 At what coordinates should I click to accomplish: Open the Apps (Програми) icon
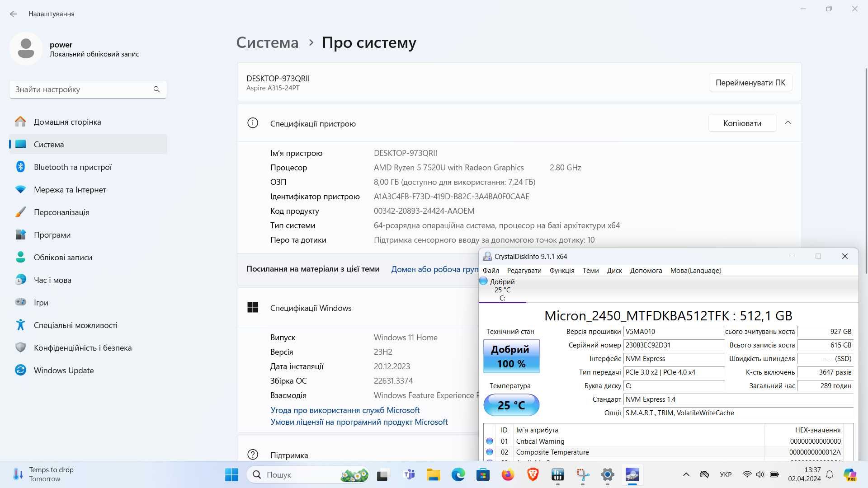point(20,235)
